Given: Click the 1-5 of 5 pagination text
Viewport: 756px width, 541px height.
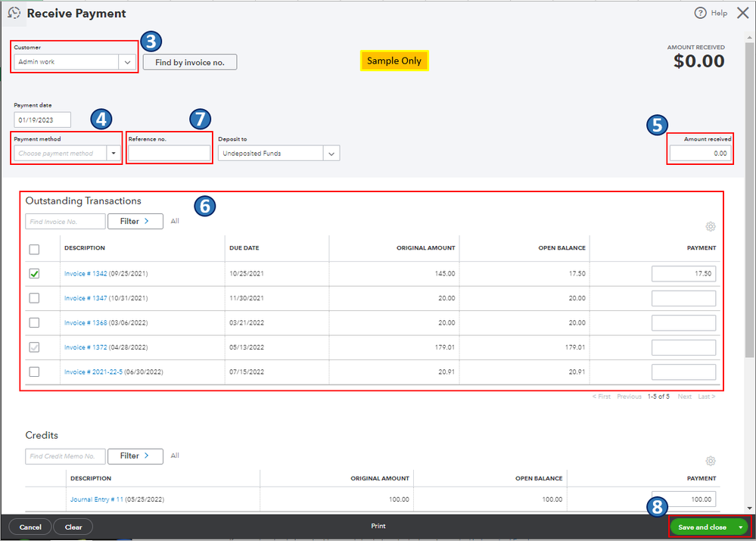Looking at the screenshot, I should (x=658, y=396).
